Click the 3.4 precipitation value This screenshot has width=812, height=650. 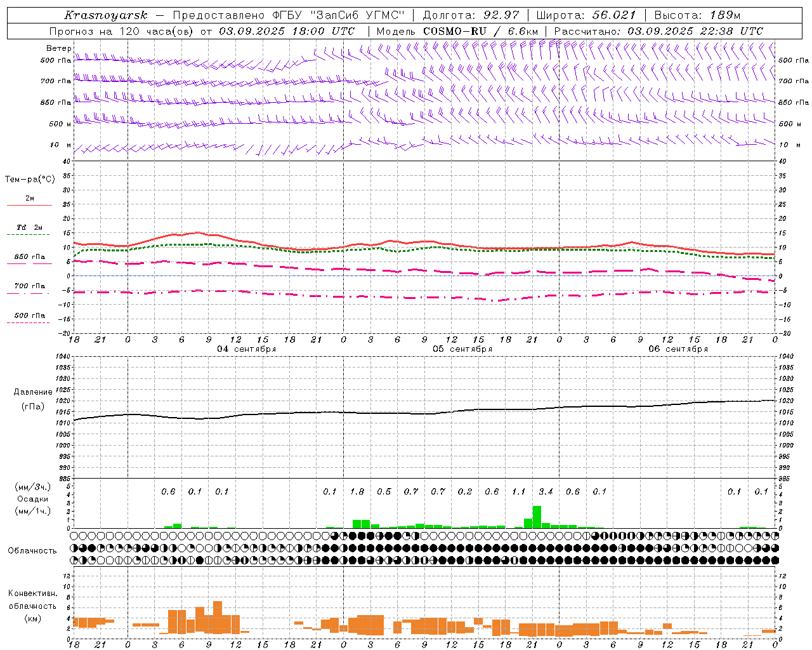pos(546,492)
